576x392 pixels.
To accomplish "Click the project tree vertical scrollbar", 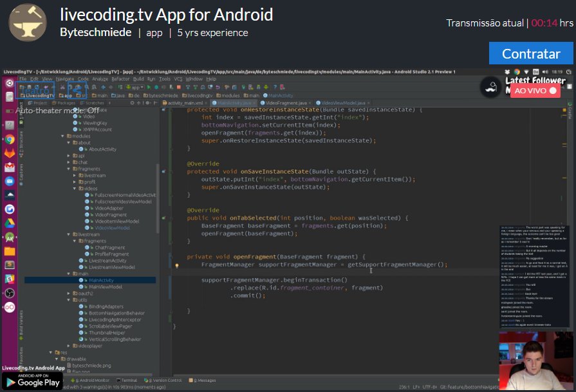I will pyautogui.click(x=158, y=198).
